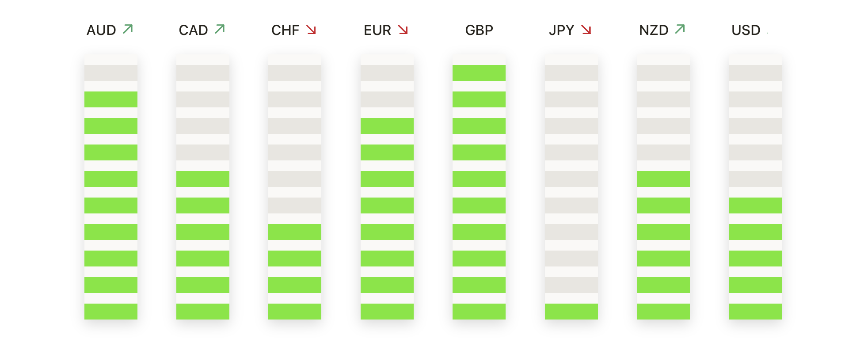The image size is (868, 350).
Task: Click the top grey bar in USD column
Action: pos(755,73)
